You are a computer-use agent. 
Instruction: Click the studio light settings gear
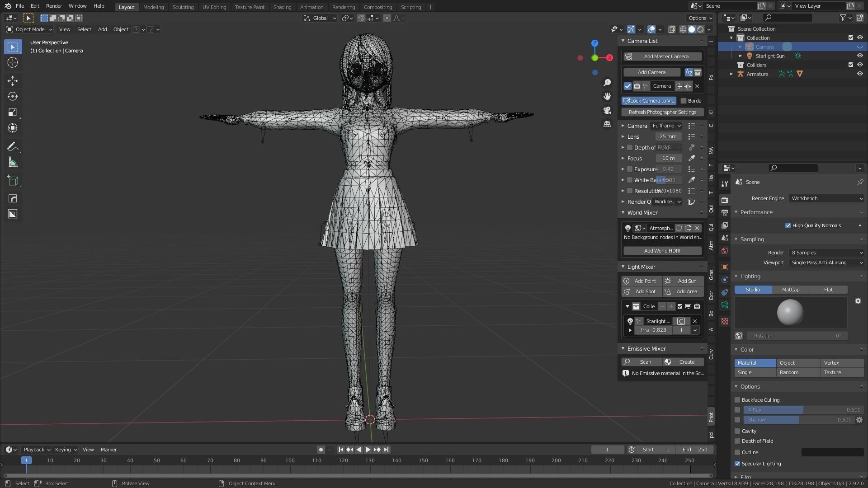[x=858, y=301]
